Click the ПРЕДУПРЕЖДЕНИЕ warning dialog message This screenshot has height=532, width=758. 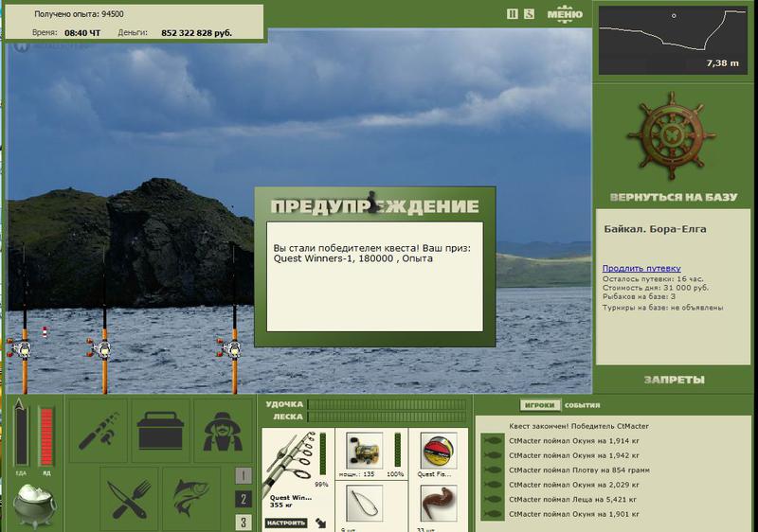(374, 276)
